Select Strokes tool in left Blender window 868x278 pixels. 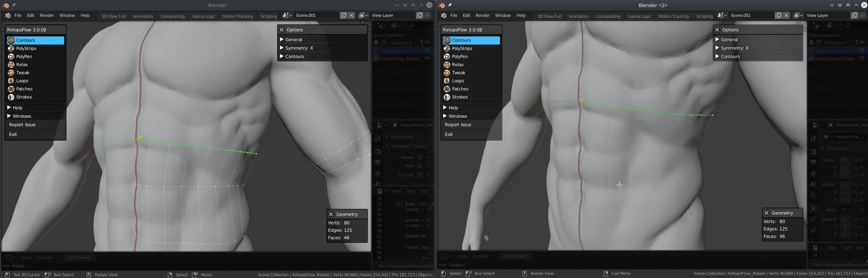[x=35, y=97]
